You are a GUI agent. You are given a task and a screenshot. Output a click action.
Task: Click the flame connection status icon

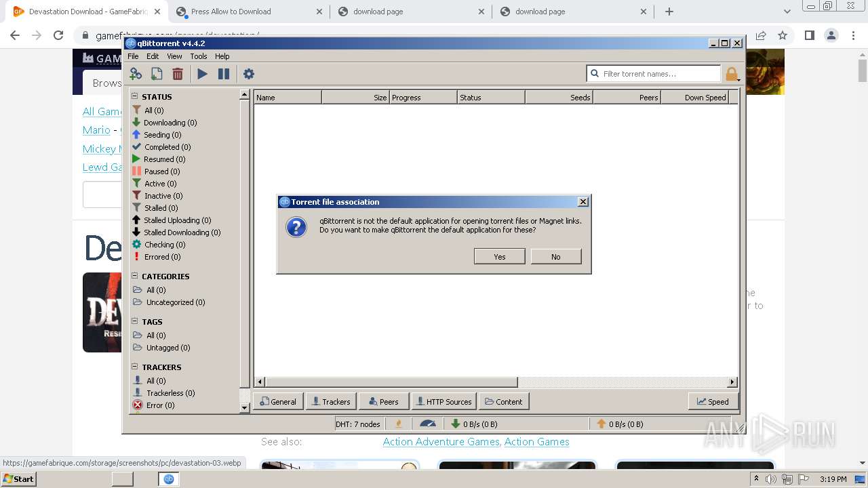pos(399,424)
